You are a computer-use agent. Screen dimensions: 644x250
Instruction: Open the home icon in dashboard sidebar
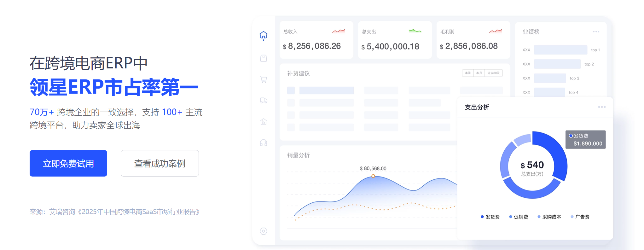click(x=264, y=35)
